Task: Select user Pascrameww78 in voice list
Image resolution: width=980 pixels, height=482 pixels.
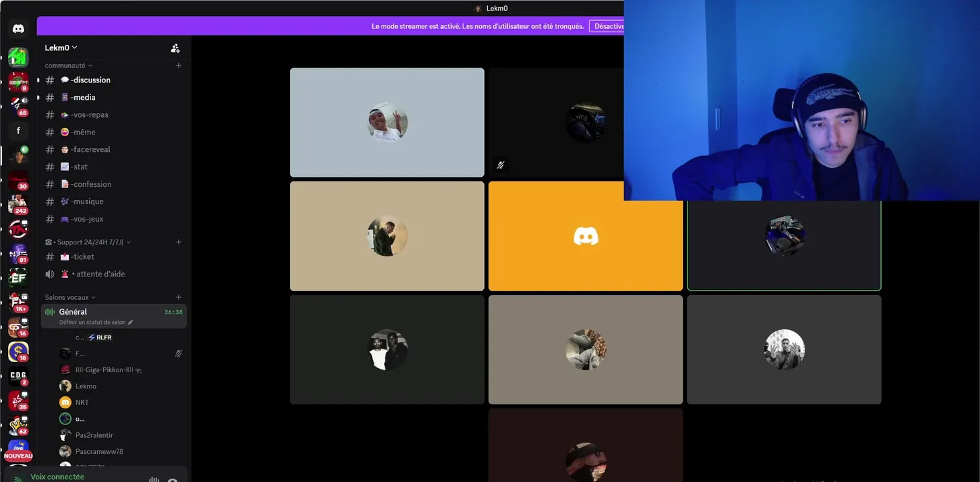Action: tap(122, 451)
